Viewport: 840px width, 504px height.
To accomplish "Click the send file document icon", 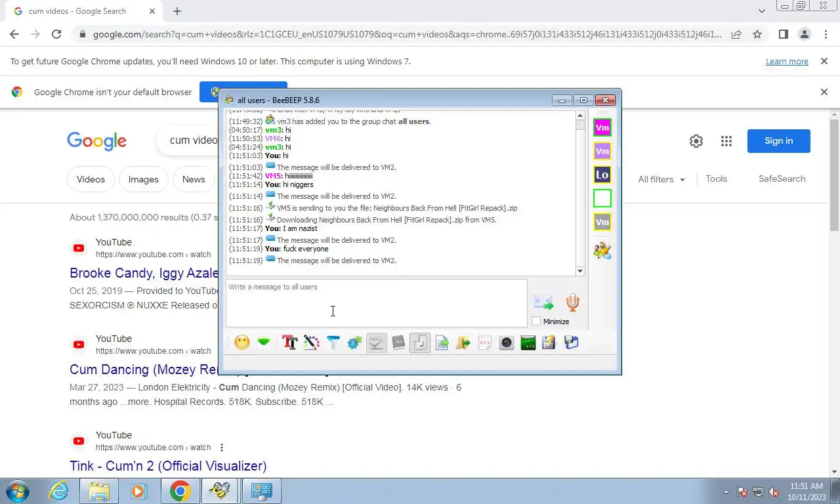I will [442, 343].
